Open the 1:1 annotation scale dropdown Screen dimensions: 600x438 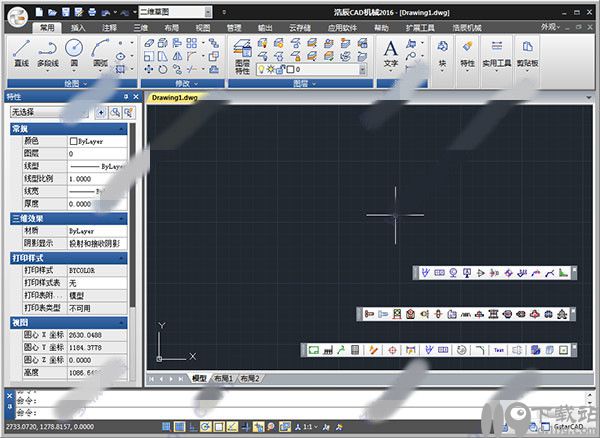coord(310,427)
